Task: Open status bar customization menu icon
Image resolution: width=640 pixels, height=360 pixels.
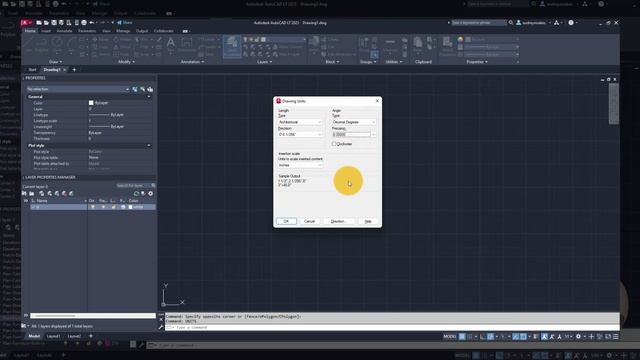Action: [x=616, y=337]
